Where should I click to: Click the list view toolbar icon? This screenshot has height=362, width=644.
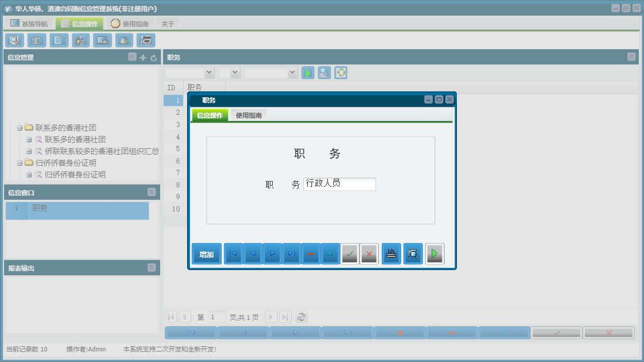[36, 40]
